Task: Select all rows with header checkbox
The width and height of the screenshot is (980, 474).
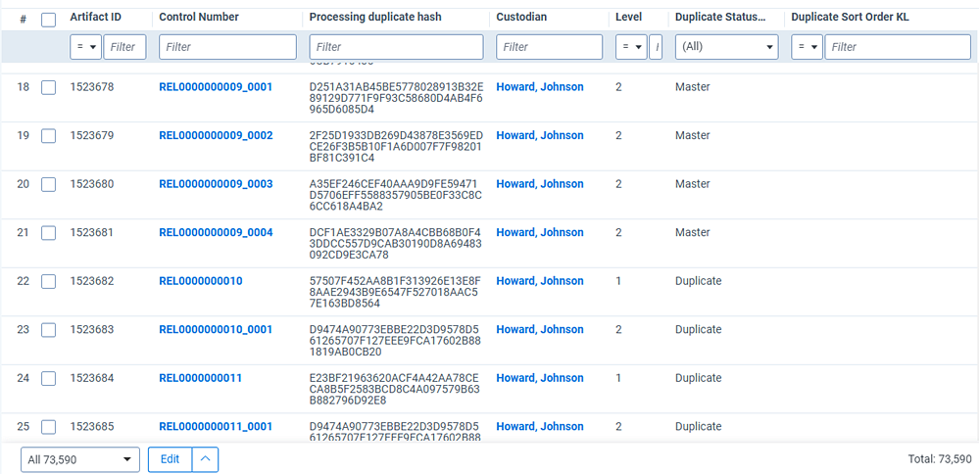Action: 48,20
